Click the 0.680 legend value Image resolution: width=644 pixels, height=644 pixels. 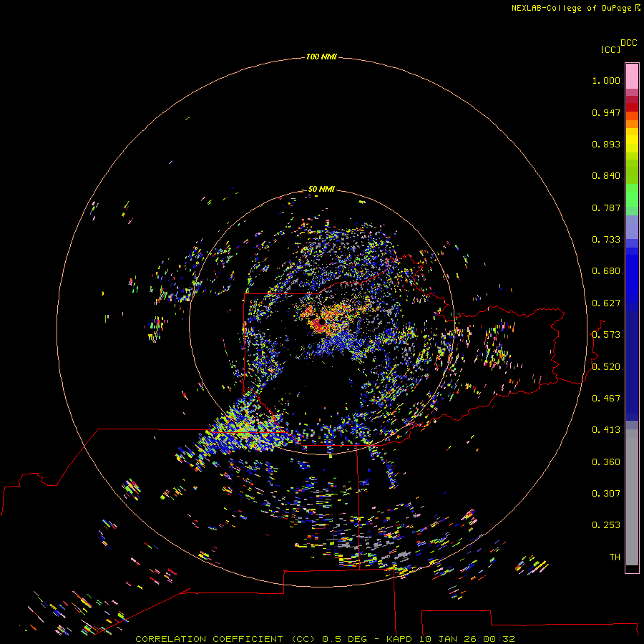pyautogui.click(x=606, y=271)
